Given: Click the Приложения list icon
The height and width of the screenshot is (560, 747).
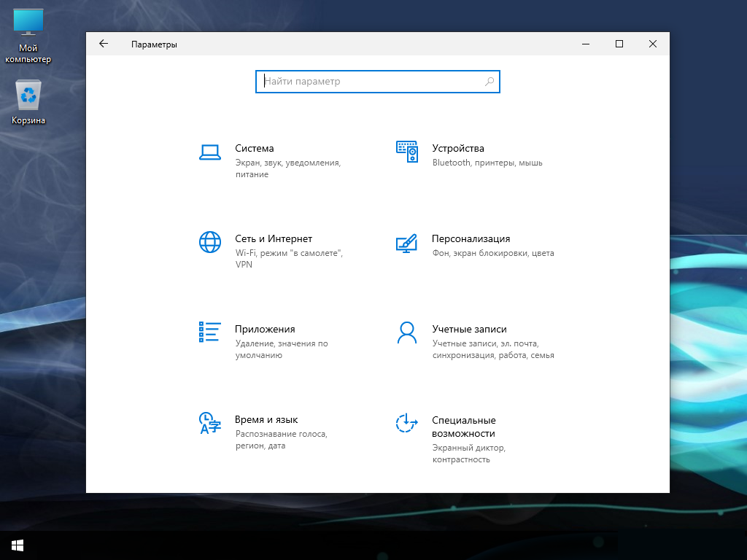Looking at the screenshot, I should point(209,332).
